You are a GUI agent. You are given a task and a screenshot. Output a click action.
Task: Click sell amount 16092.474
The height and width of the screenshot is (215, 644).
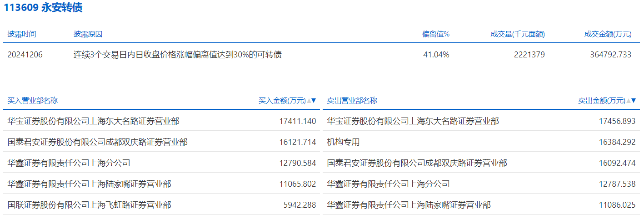(617, 163)
